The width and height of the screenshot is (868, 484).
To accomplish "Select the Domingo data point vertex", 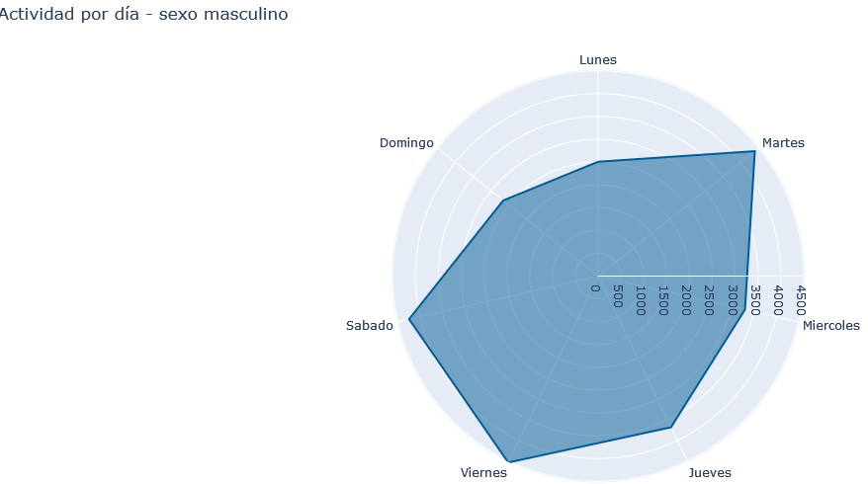I will click(x=503, y=201).
